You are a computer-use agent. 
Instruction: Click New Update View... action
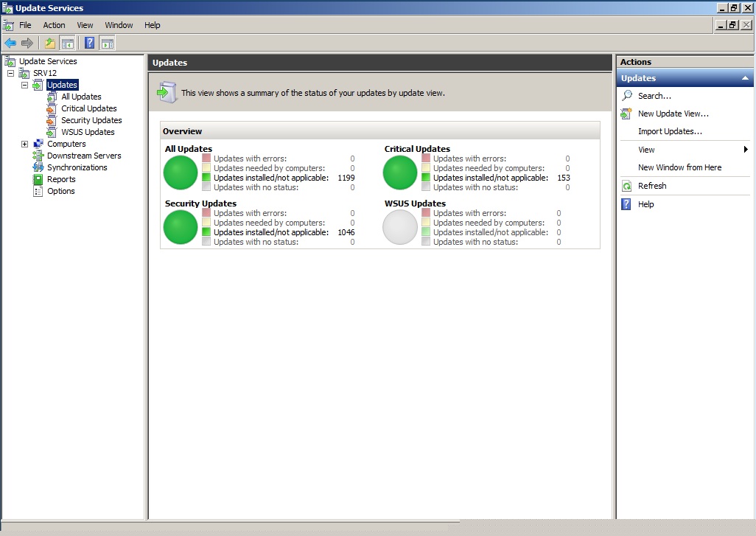click(673, 114)
